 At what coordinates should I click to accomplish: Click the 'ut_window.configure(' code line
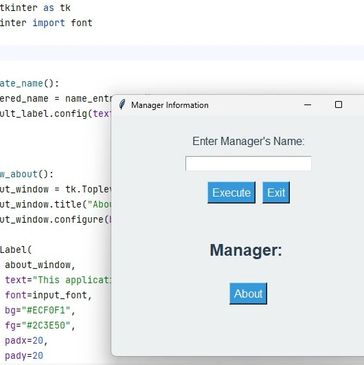(55, 220)
